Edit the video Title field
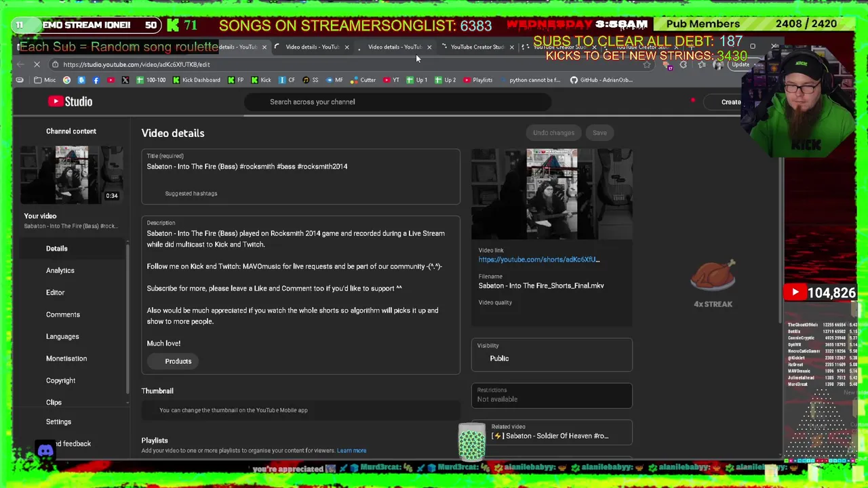868x488 pixels. [300, 167]
